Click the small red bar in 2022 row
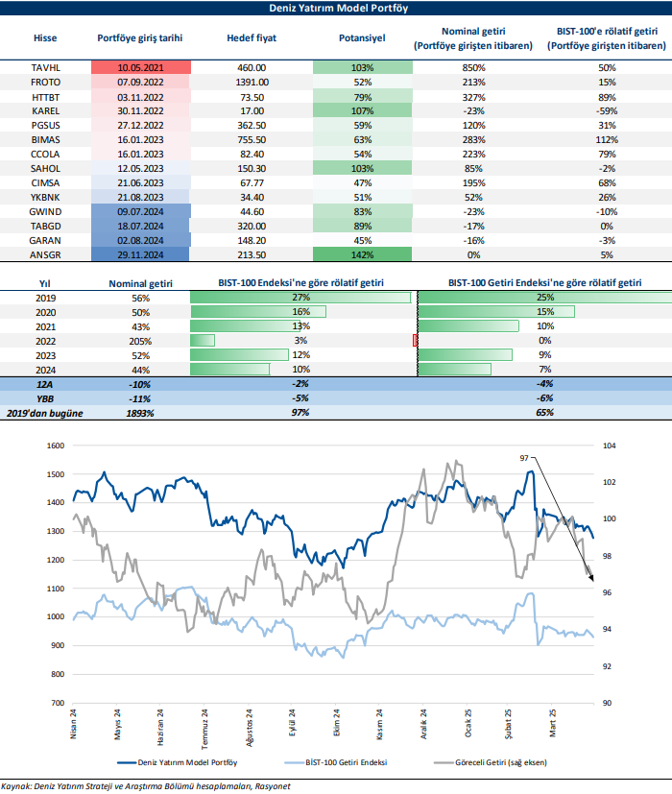This screenshot has width=672, height=794. point(415,341)
